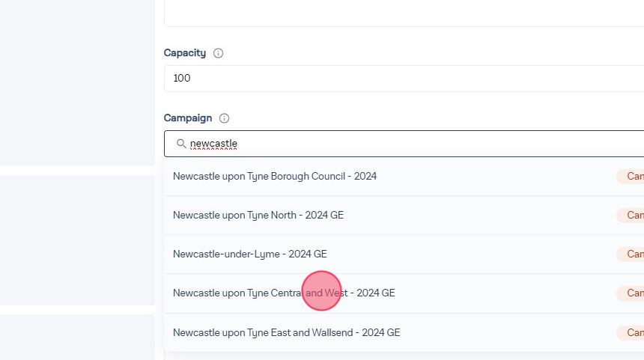The height and width of the screenshot is (360, 644).
Task: Click the pink cursor highlight circle
Action: click(x=322, y=290)
